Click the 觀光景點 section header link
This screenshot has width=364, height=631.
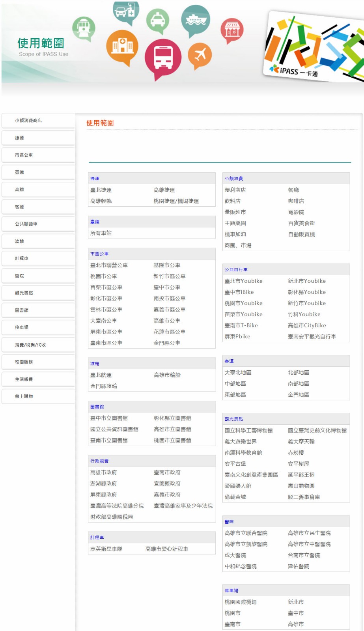click(x=234, y=419)
